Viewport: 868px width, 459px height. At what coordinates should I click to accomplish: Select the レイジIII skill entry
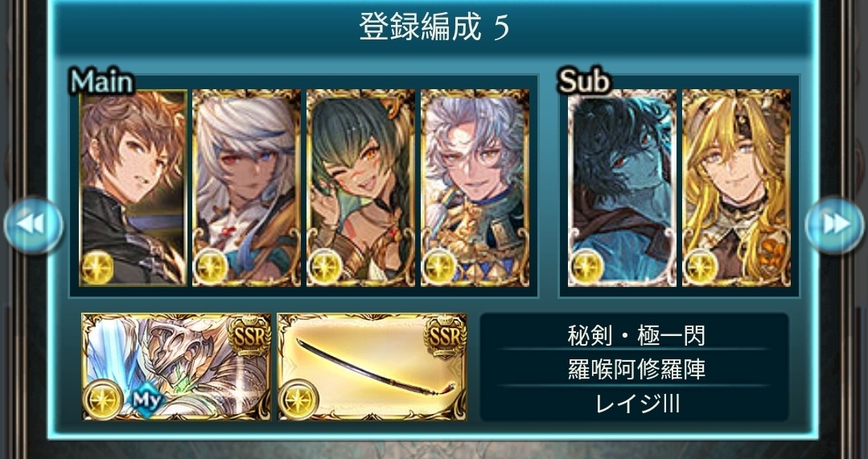pos(636,404)
